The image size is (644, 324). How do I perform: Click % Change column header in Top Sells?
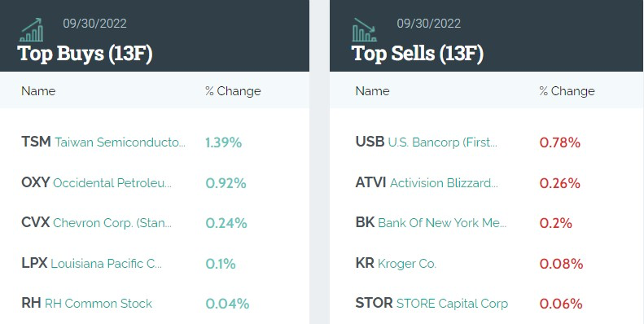[x=567, y=90]
